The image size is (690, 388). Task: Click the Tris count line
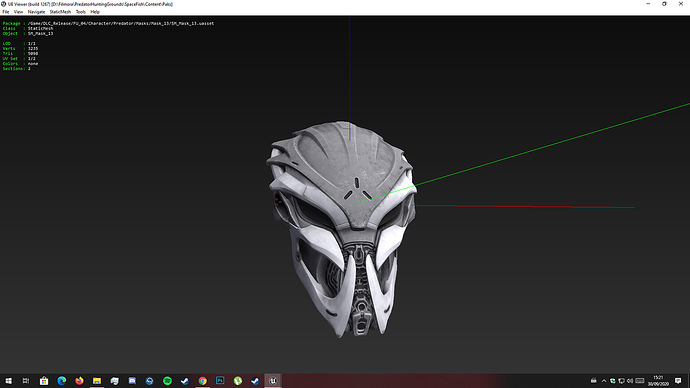point(20,54)
